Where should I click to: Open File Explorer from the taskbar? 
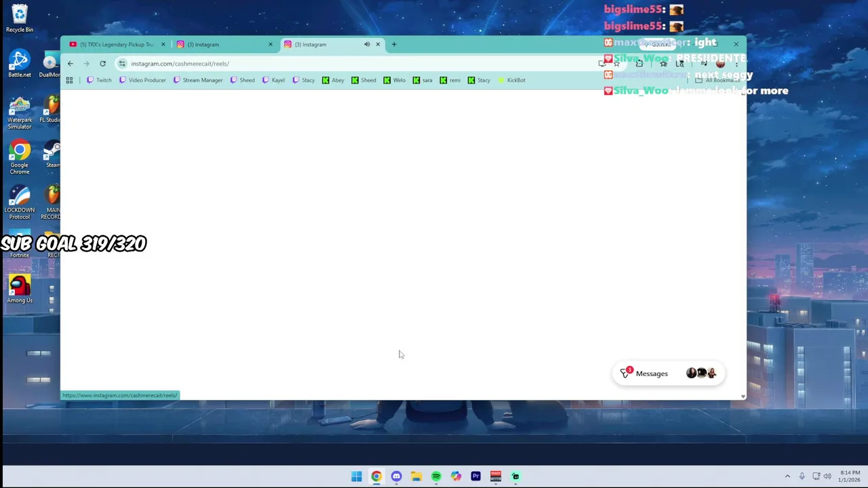tap(416, 476)
